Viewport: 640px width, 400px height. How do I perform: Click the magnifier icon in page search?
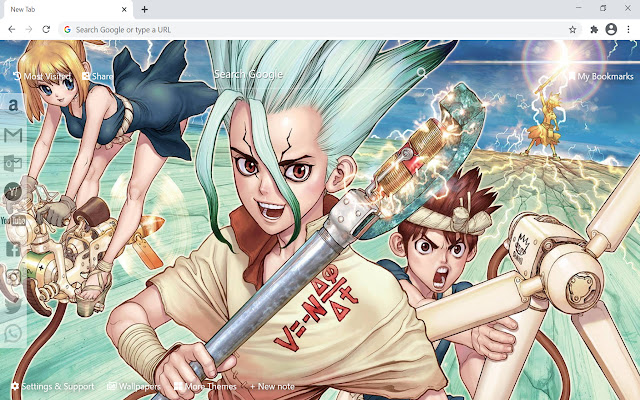click(x=422, y=73)
